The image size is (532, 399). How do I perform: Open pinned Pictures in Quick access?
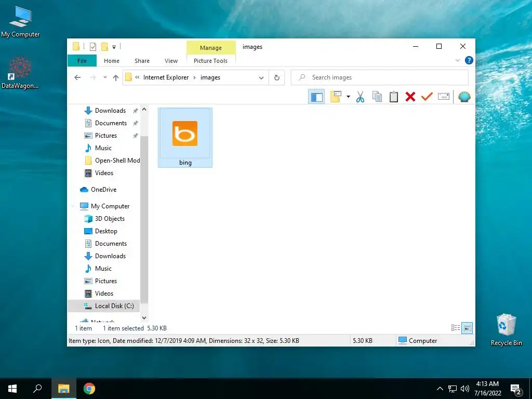pyautogui.click(x=106, y=136)
